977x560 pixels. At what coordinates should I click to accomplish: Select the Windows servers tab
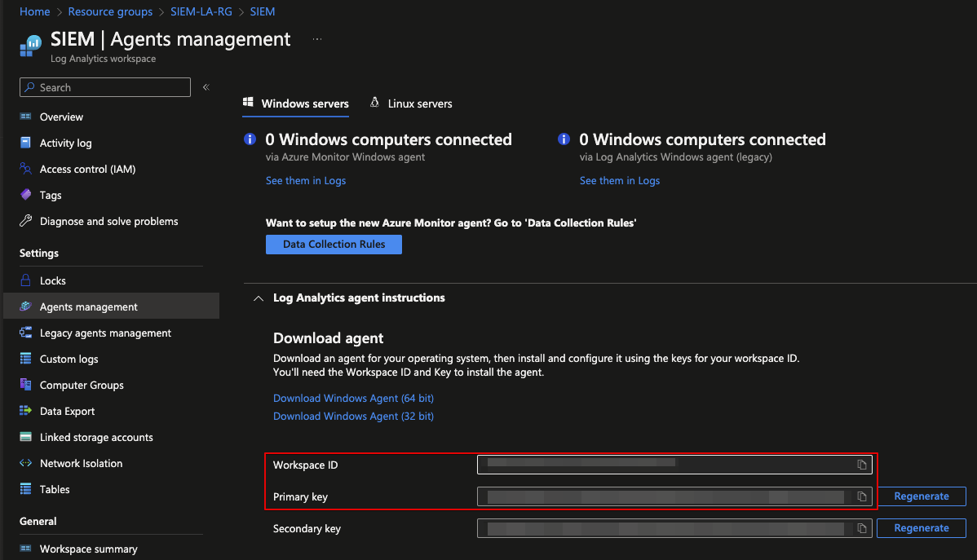pos(296,104)
